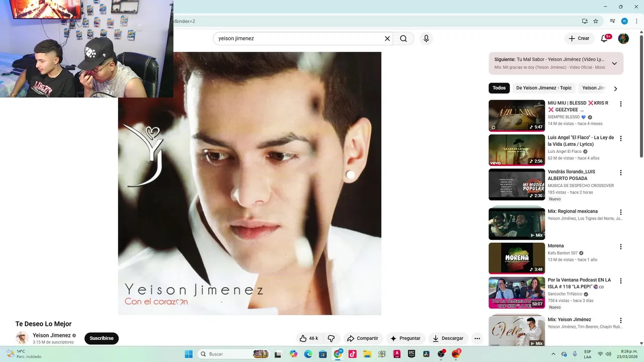Open the Chrome three-dot menu
This screenshot has width=644, height=362.
[636, 21]
